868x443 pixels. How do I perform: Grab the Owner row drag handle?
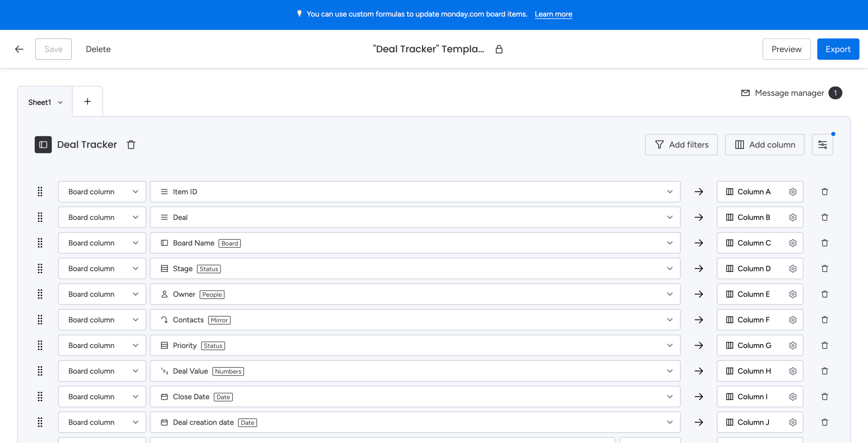[40, 294]
